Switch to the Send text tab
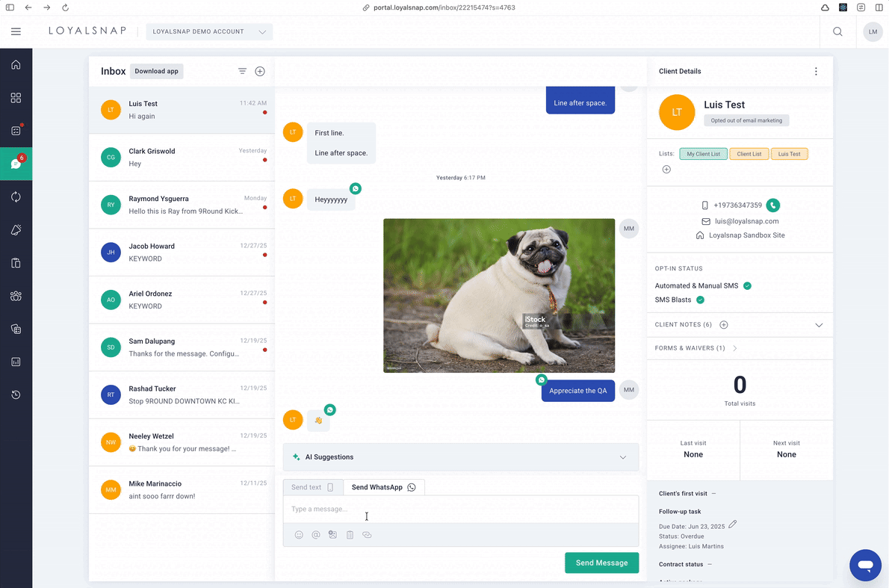The height and width of the screenshot is (588, 889). pos(312,487)
